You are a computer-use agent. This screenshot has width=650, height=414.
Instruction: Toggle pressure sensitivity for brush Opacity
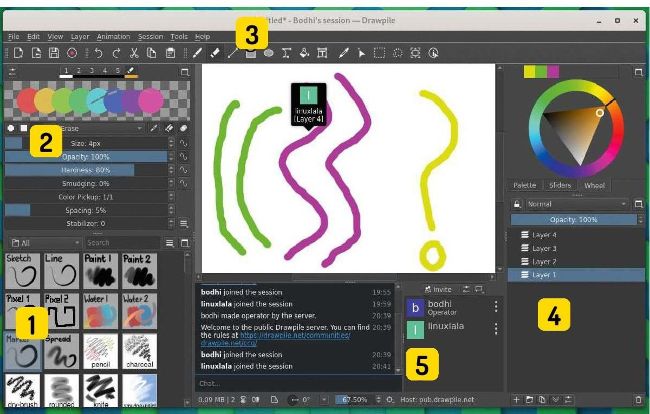[184, 157]
